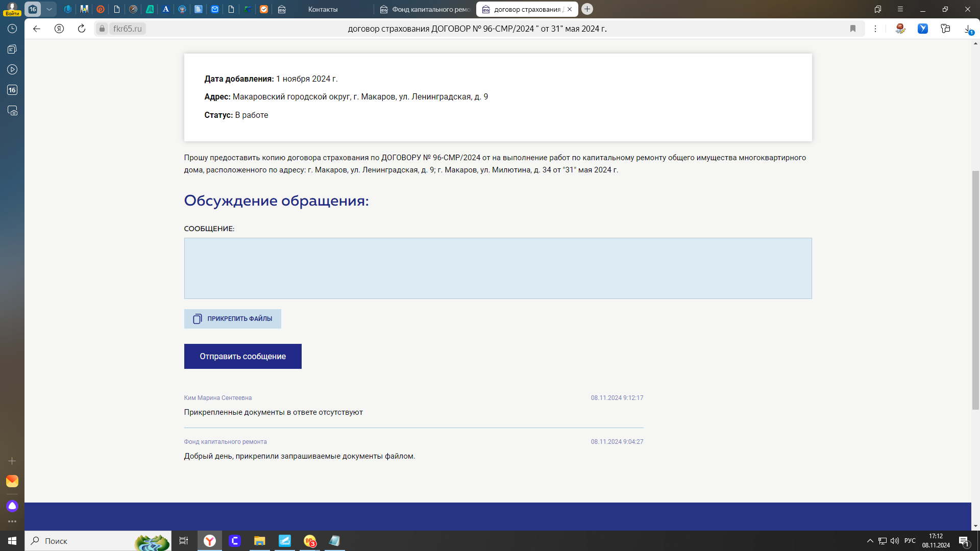Open the downloads arrow icon
This screenshot has height=551, width=980.
point(968,29)
